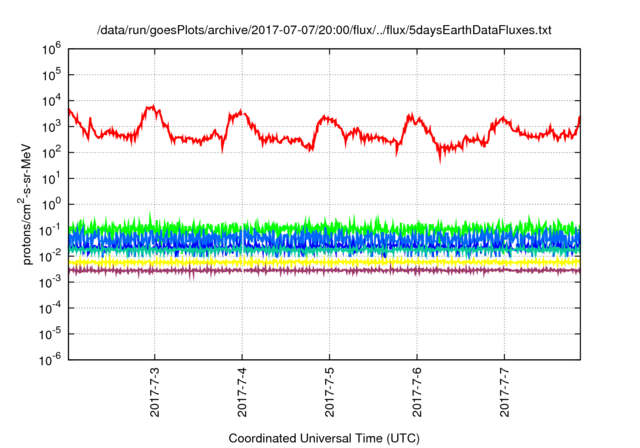Click the 10^5 y-axis tick label
This screenshot has height=448, width=640.
pos(51,75)
